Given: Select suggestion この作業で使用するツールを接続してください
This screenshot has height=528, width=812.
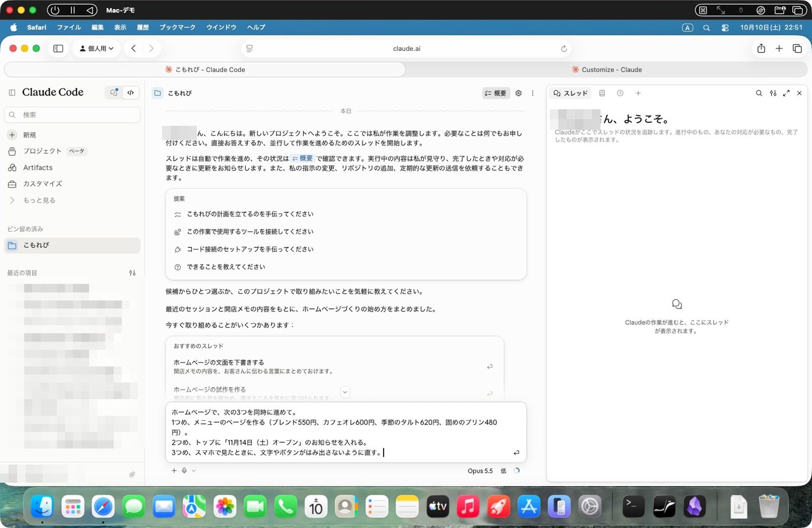Looking at the screenshot, I should [346, 232].
